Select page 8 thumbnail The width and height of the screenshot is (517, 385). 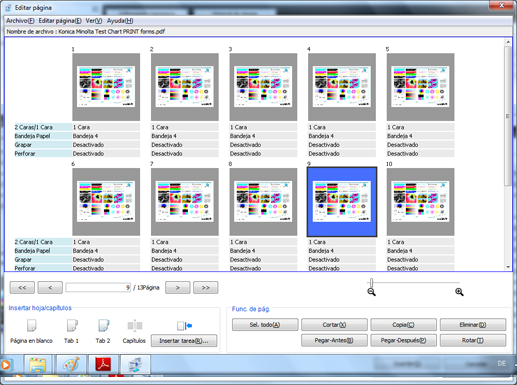click(x=263, y=202)
